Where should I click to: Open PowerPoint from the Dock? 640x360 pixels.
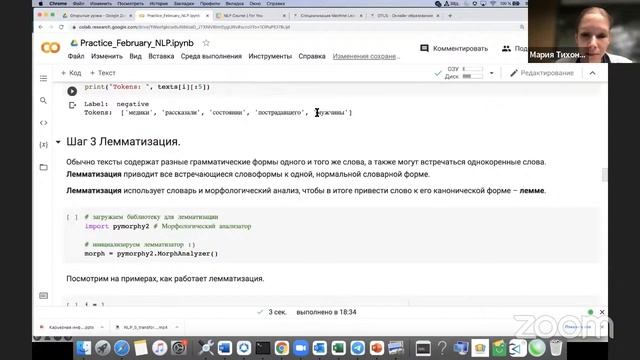tap(376, 348)
